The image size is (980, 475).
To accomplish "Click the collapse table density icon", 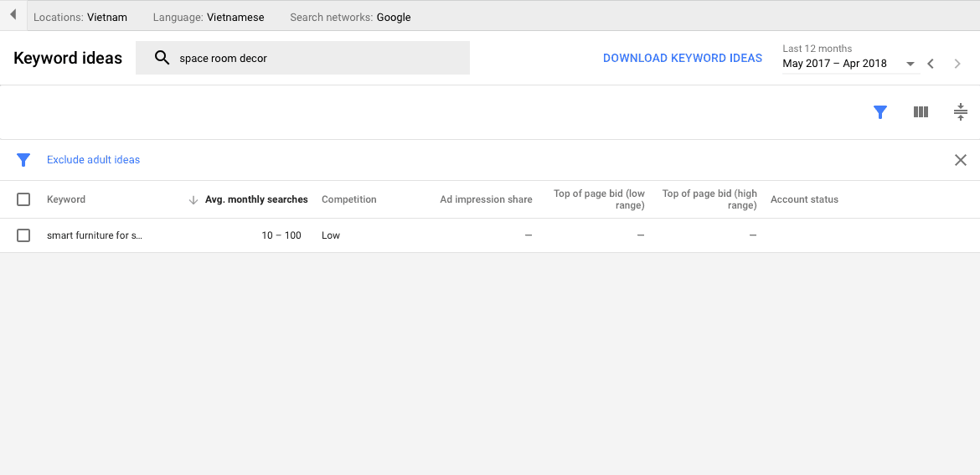I will coord(960,112).
